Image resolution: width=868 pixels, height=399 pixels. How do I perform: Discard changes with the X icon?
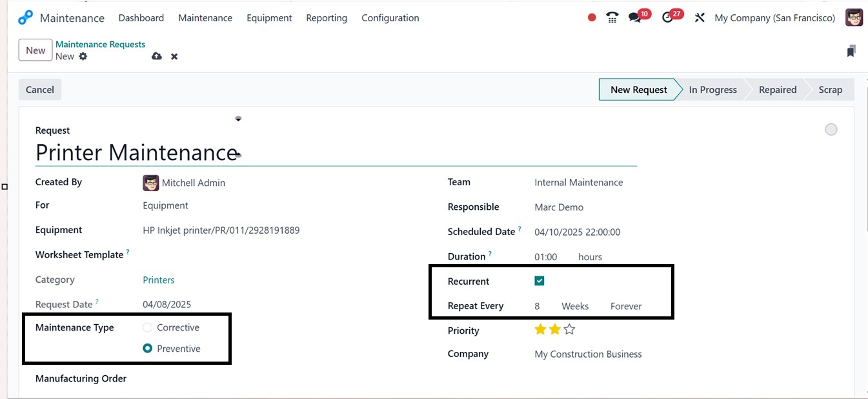pos(174,57)
